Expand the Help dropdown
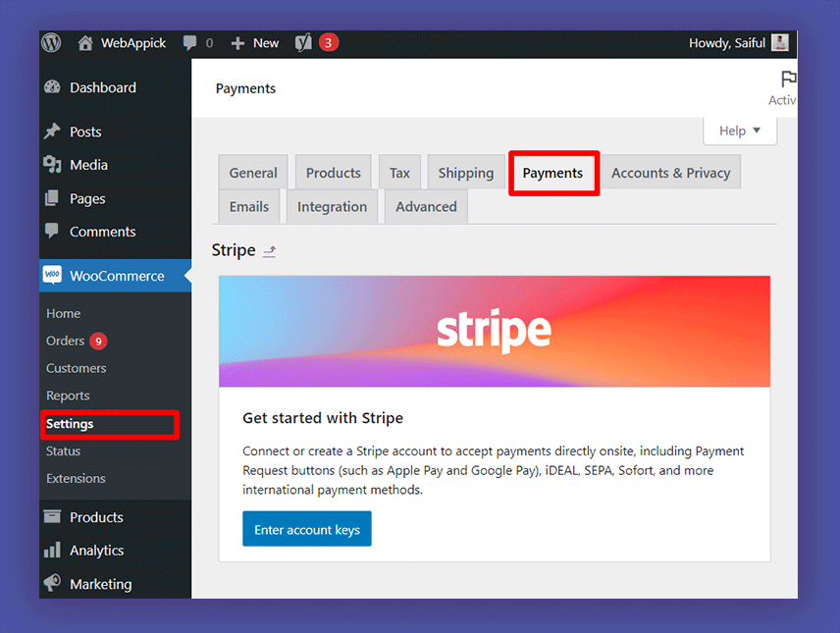The width and height of the screenshot is (840, 633). point(740,131)
